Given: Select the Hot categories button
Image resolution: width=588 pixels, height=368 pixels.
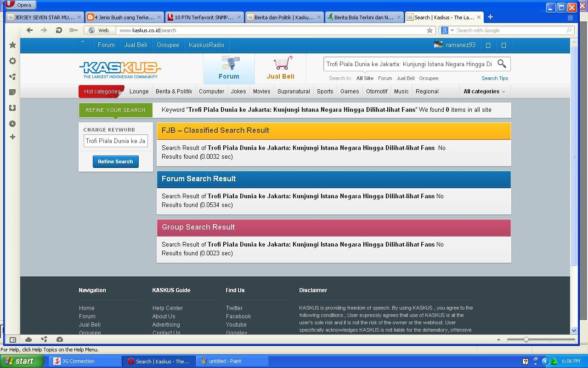Looking at the screenshot, I should (102, 92).
